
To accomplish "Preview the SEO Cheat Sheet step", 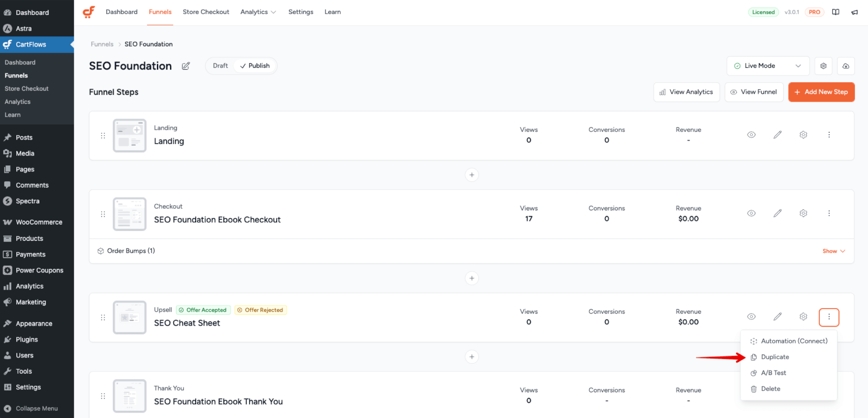I will pyautogui.click(x=751, y=317).
